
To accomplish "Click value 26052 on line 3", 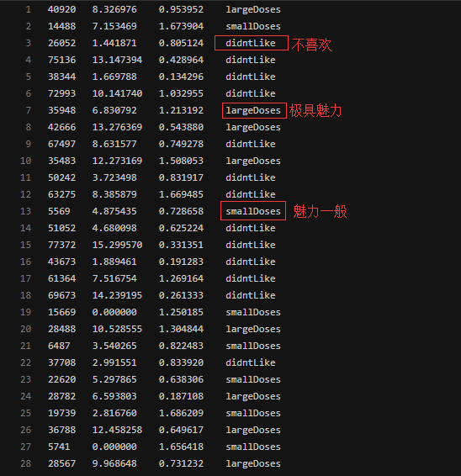I will pyautogui.click(x=62, y=43).
